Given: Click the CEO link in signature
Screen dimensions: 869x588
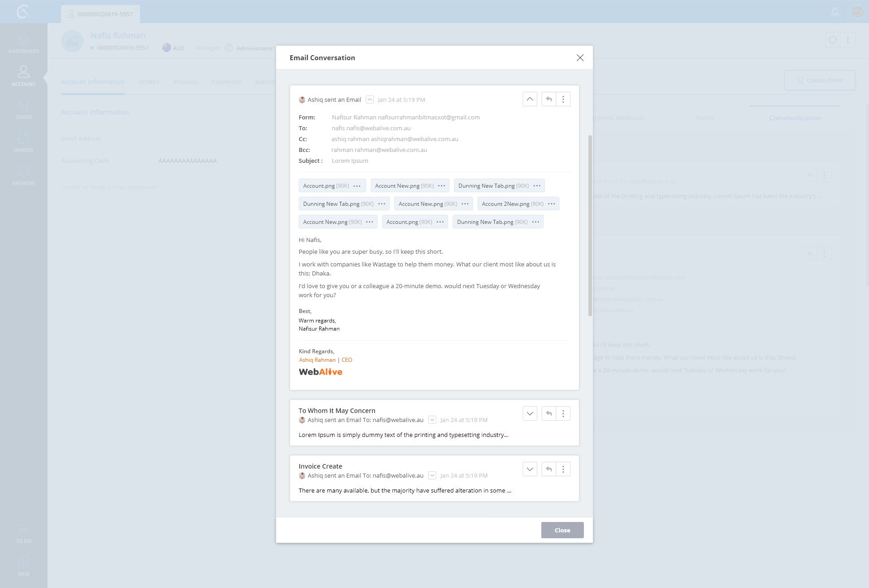Looking at the screenshot, I should tap(347, 360).
